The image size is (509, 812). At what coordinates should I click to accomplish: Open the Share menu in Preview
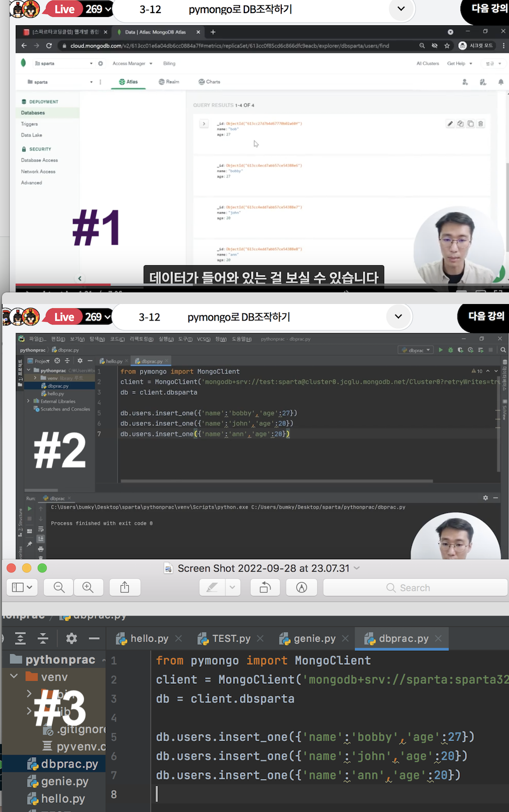click(125, 587)
